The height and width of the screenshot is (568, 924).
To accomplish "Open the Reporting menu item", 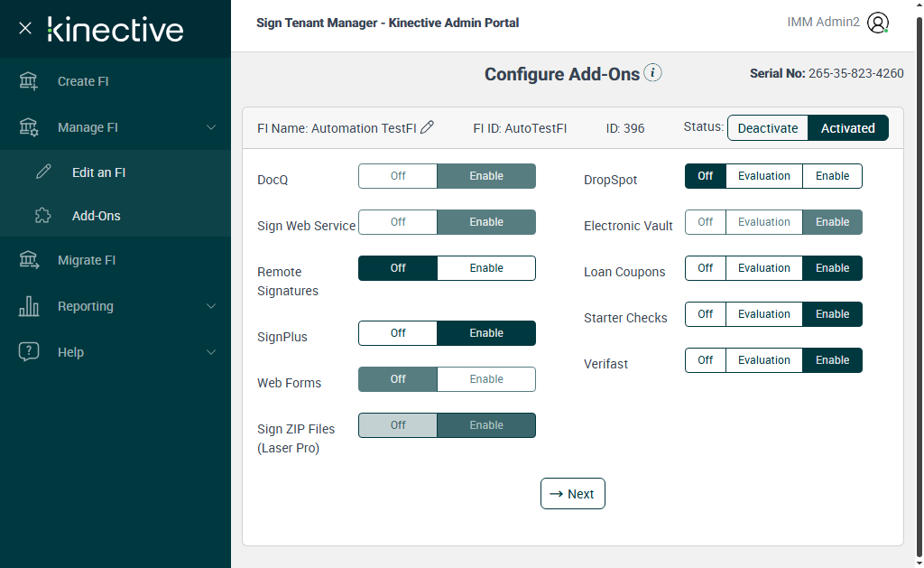I will pos(115,306).
